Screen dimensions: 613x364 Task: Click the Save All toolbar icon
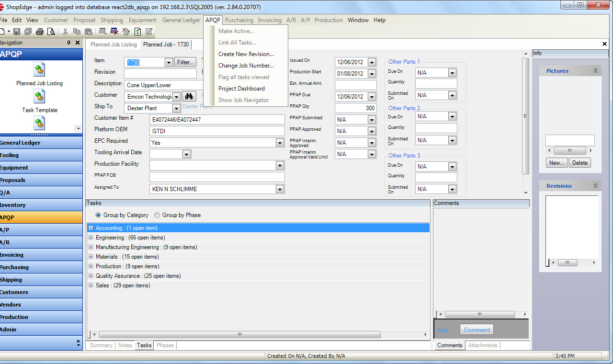[28, 32]
